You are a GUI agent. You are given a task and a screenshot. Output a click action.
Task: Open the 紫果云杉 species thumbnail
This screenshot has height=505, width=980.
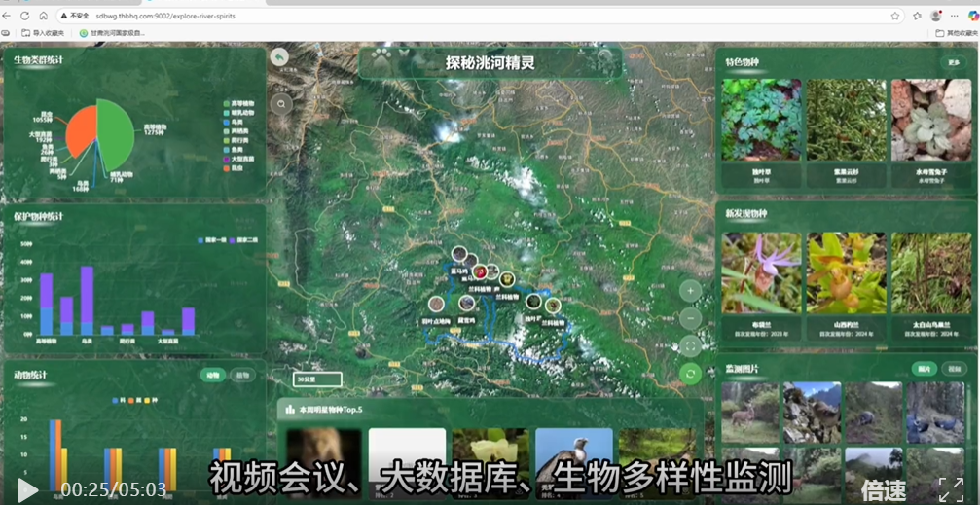847,120
